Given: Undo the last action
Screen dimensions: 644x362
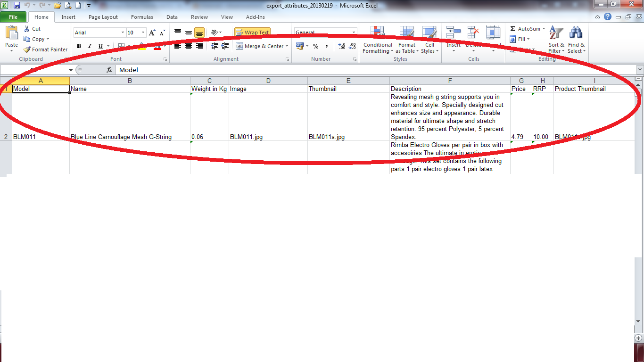Looking at the screenshot, I should [x=27, y=6].
